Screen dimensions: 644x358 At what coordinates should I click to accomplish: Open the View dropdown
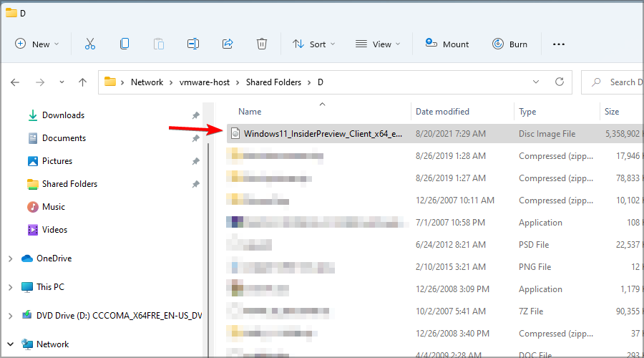[x=378, y=44]
